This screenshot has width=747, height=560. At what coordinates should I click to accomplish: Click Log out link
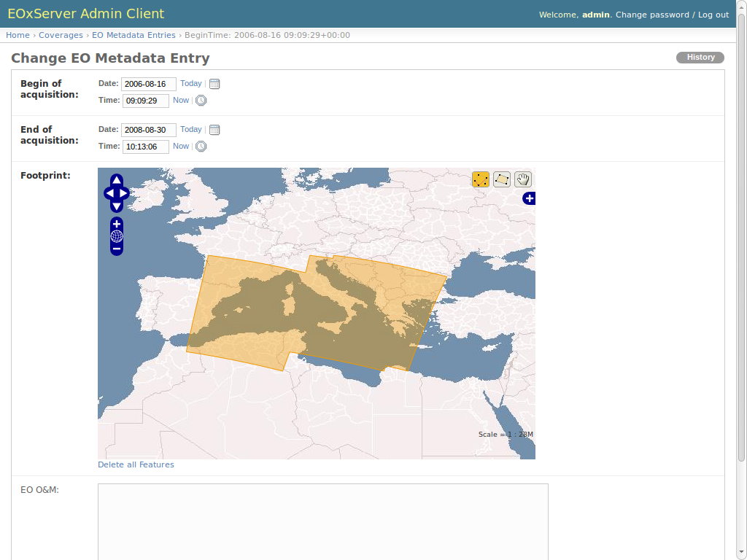click(x=713, y=15)
